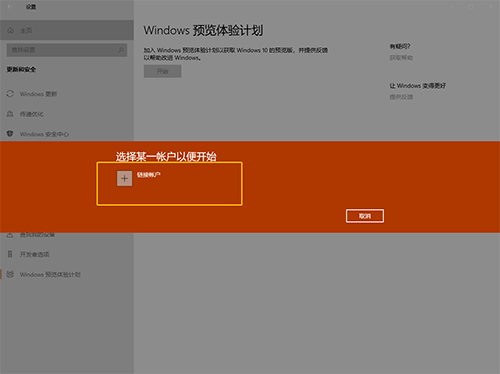Image resolution: width=500 pixels, height=374 pixels.
Task: Click the magnifier icon in settings search box
Action: [x=121, y=50]
